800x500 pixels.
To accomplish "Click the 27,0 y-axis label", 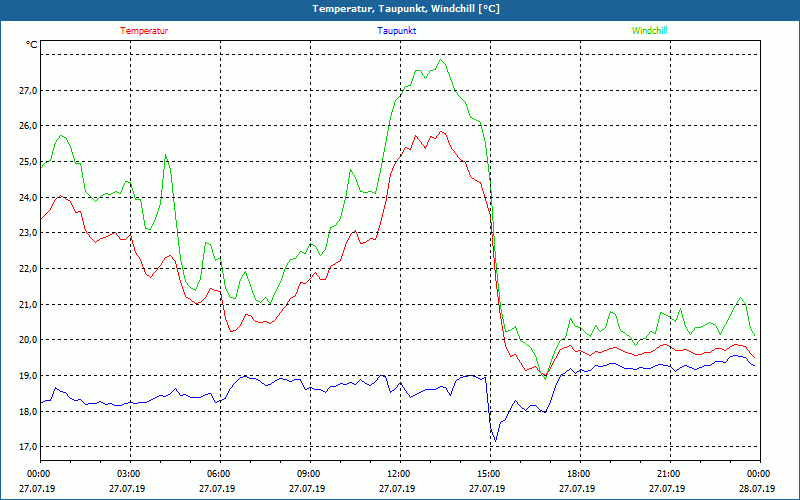I will pyautogui.click(x=29, y=91).
